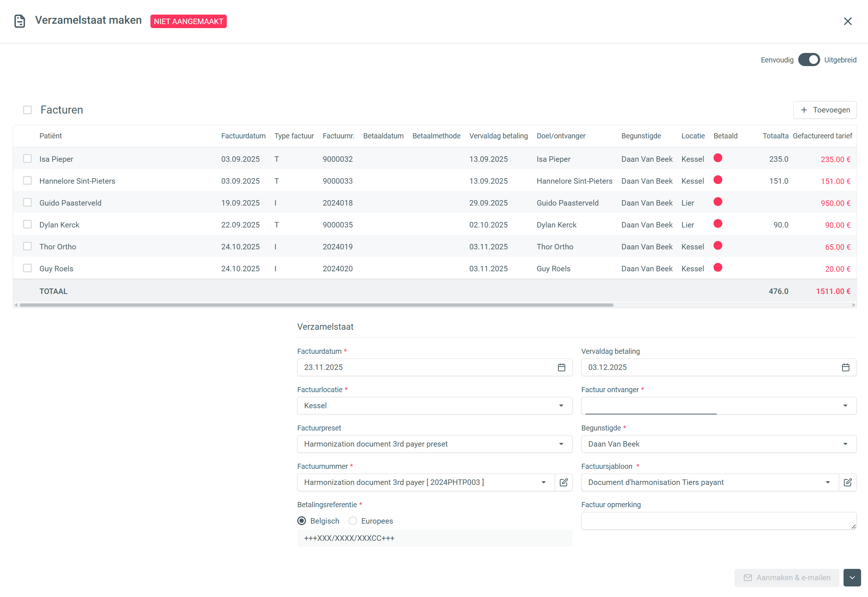868x597 pixels.
Task: Close the Verzamelstaat maken dialog
Action: coord(848,21)
